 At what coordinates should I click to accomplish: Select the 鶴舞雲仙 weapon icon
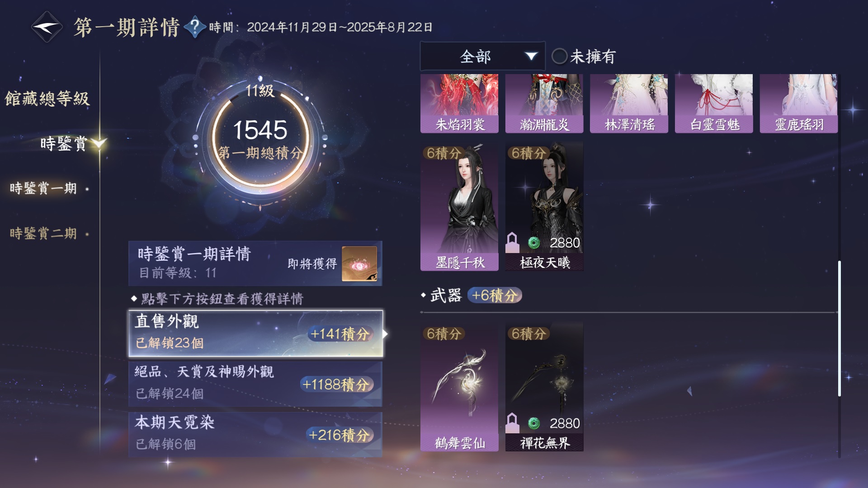click(x=459, y=387)
